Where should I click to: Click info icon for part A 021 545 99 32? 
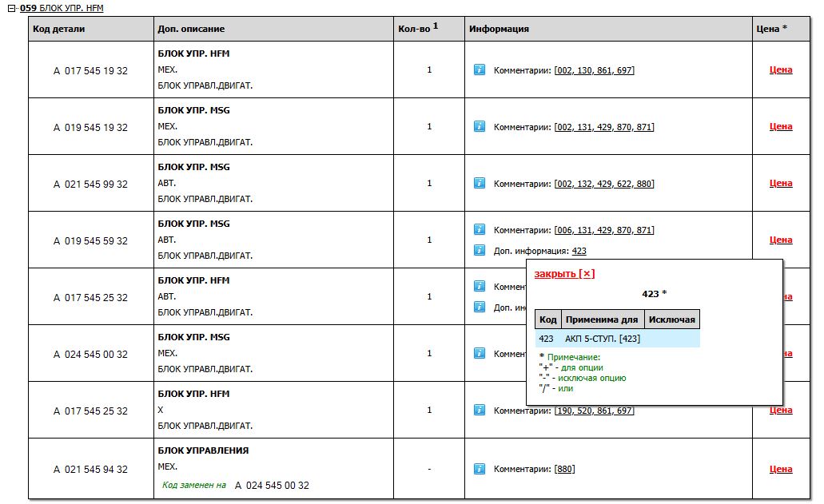point(480,183)
